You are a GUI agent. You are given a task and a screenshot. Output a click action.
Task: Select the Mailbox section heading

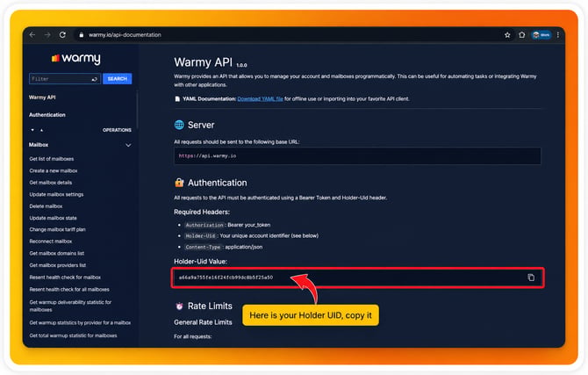[39, 145]
